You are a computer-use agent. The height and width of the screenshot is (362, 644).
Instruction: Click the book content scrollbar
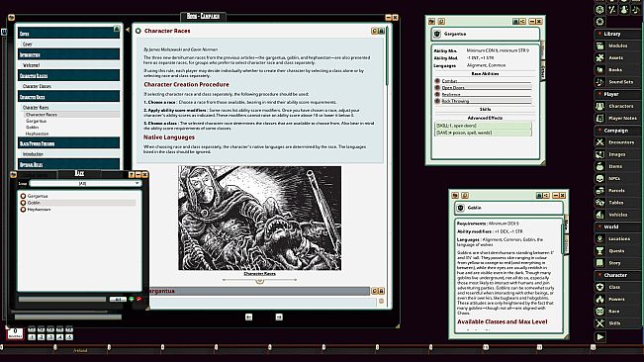coord(387,56)
